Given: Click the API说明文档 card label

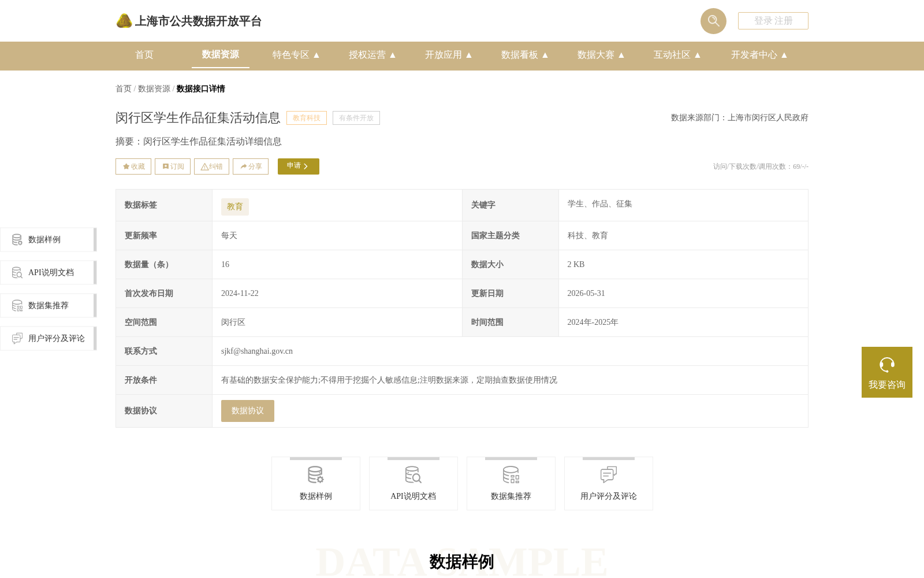Looking at the screenshot, I should pos(413,497).
